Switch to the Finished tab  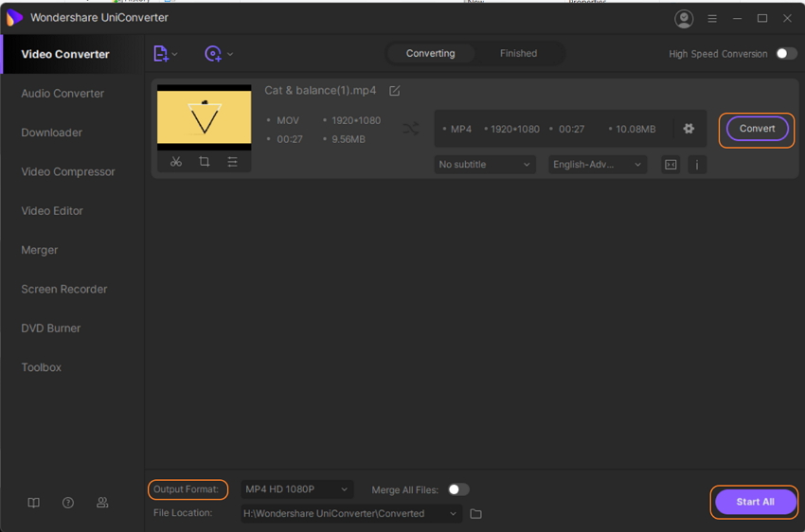point(519,53)
